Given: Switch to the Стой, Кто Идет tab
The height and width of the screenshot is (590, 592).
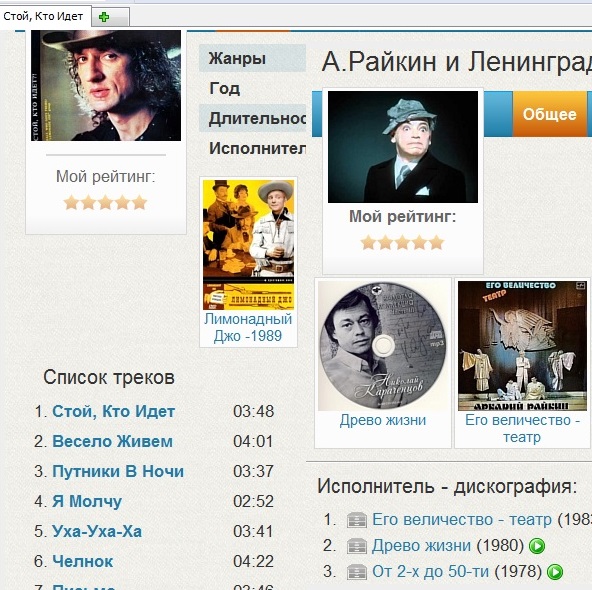Looking at the screenshot, I should [43, 17].
